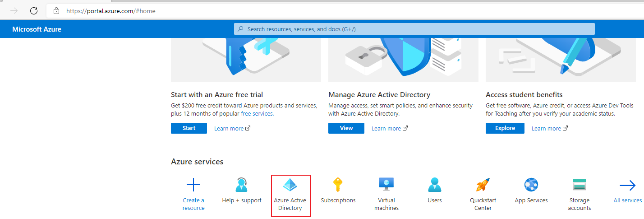This screenshot has height=219, width=644.
Task: Open Learn more link beside Start
Action: [232, 129]
